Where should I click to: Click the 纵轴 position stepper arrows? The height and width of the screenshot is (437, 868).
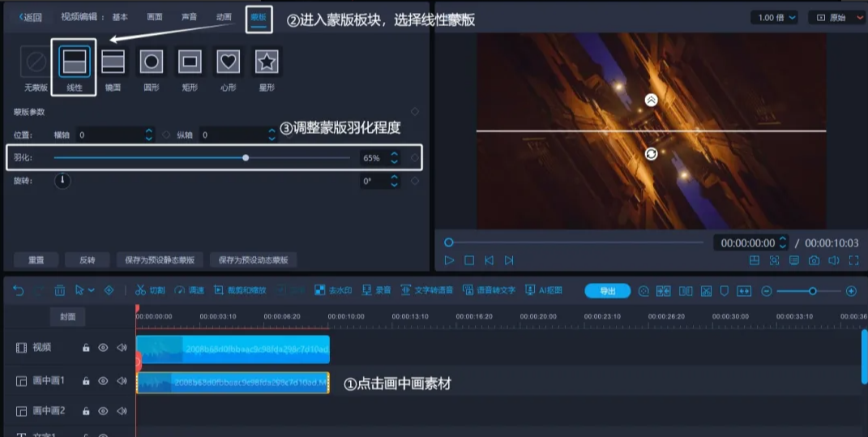click(272, 135)
